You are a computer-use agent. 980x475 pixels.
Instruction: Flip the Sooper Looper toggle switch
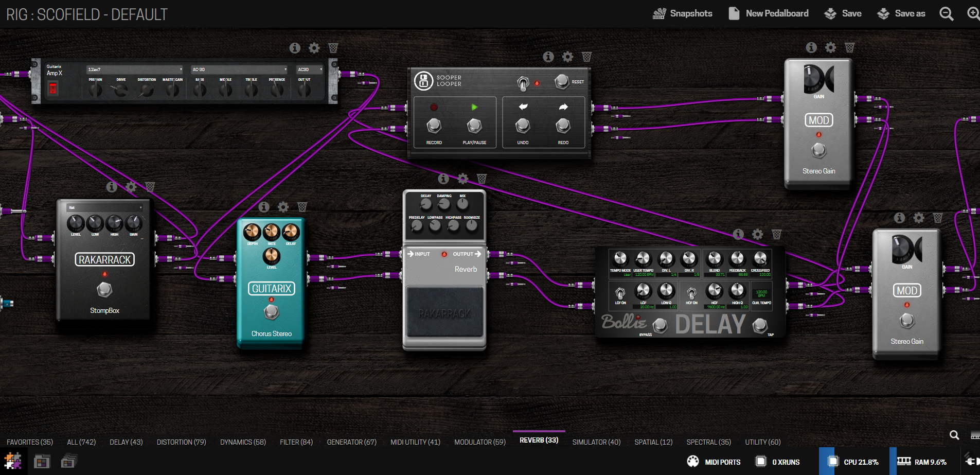point(523,83)
